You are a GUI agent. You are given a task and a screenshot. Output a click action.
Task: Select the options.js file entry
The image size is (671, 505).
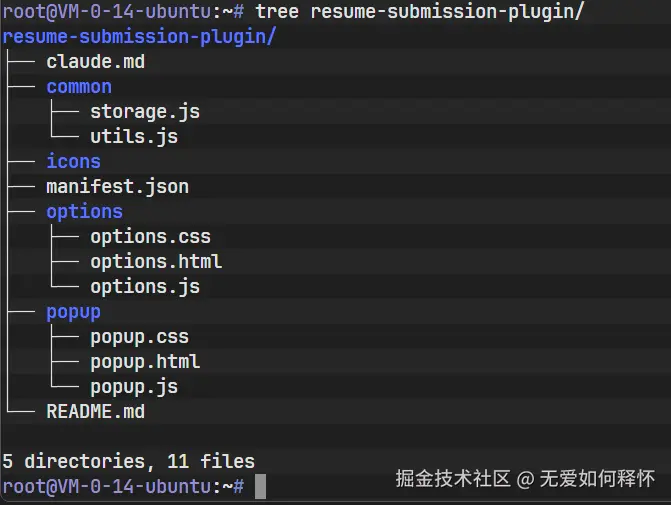click(x=145, y=287)
